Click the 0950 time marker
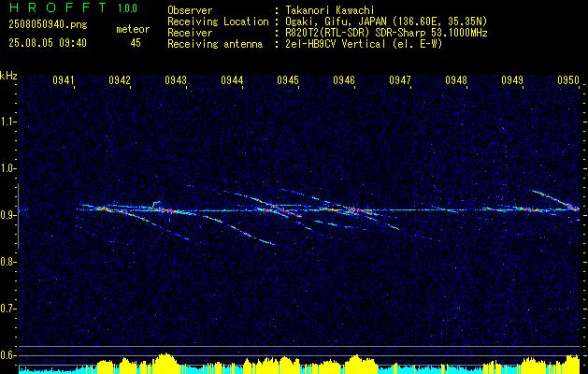 (568, 79)
